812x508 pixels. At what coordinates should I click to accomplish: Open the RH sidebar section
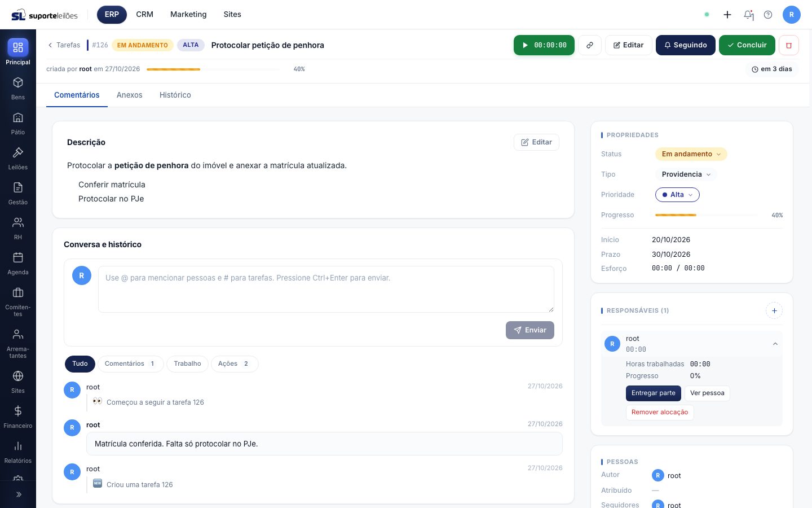tap(18, 228)
